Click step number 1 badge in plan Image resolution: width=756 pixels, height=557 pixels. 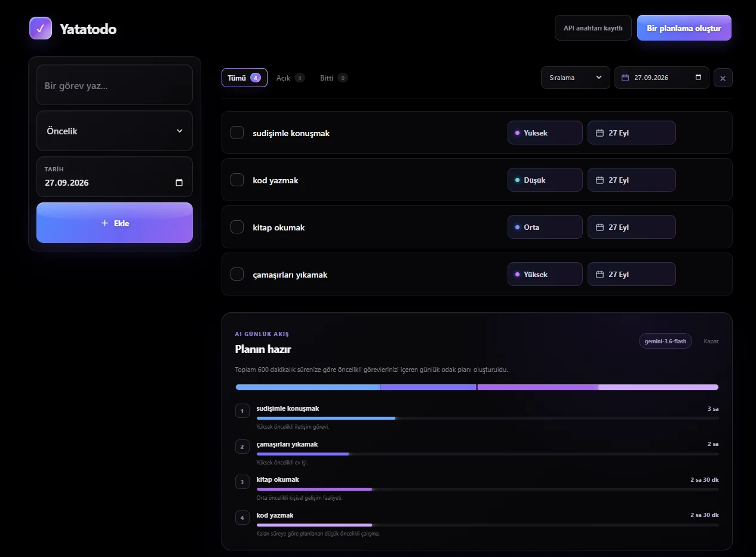coord(242,411)
